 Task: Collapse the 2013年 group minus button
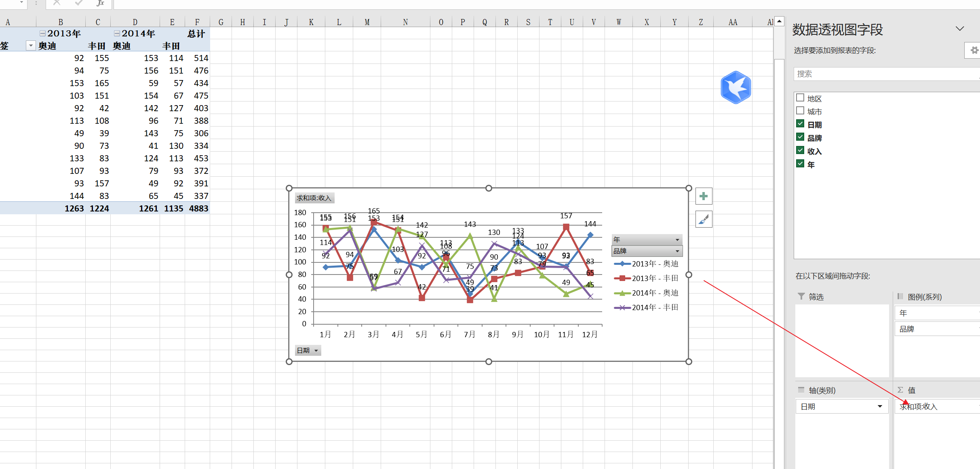[42, 34]
